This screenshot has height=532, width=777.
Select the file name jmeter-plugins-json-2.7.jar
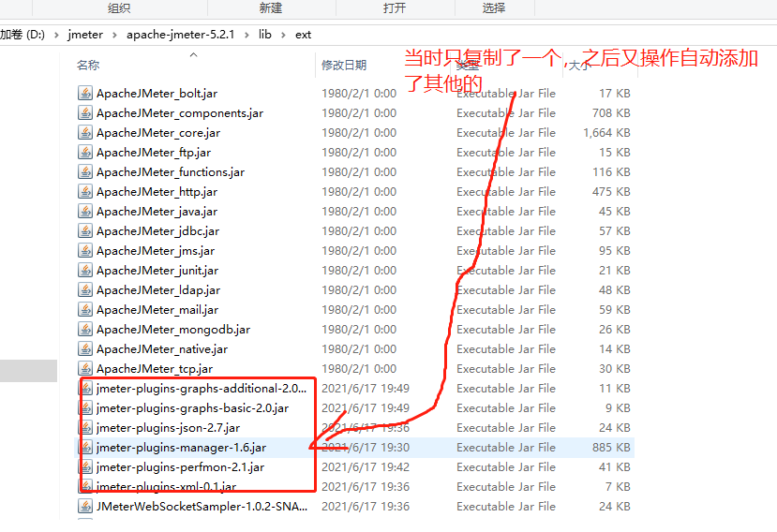(x=168, y=428)
